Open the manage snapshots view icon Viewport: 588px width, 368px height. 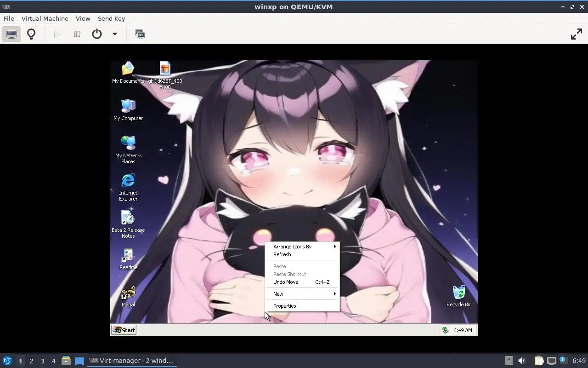coord(140,34)
